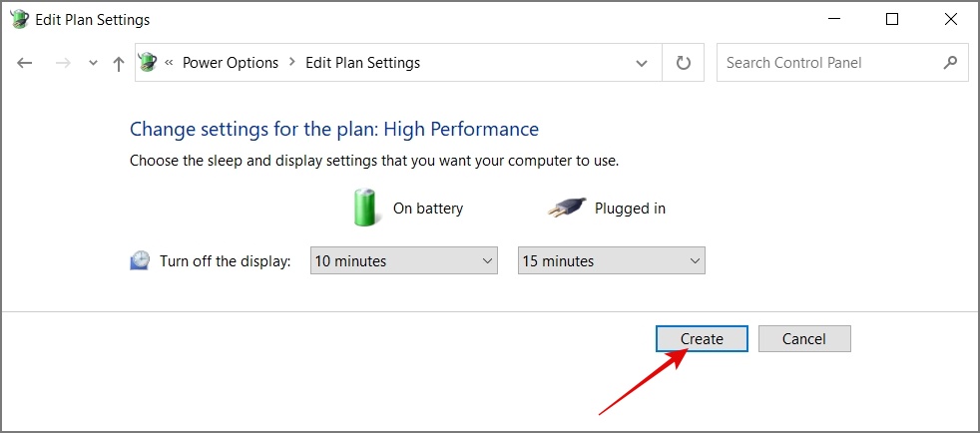Viewport: 980px width, 433px height.
Task: Click the green On battery icon
Action: [x=364, y=209]
